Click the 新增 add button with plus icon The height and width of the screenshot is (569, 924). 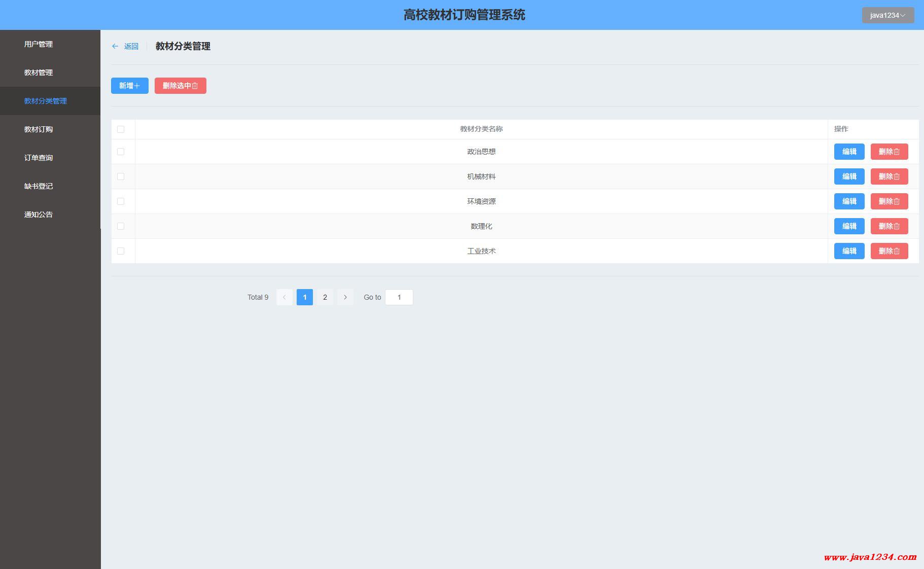129,86
